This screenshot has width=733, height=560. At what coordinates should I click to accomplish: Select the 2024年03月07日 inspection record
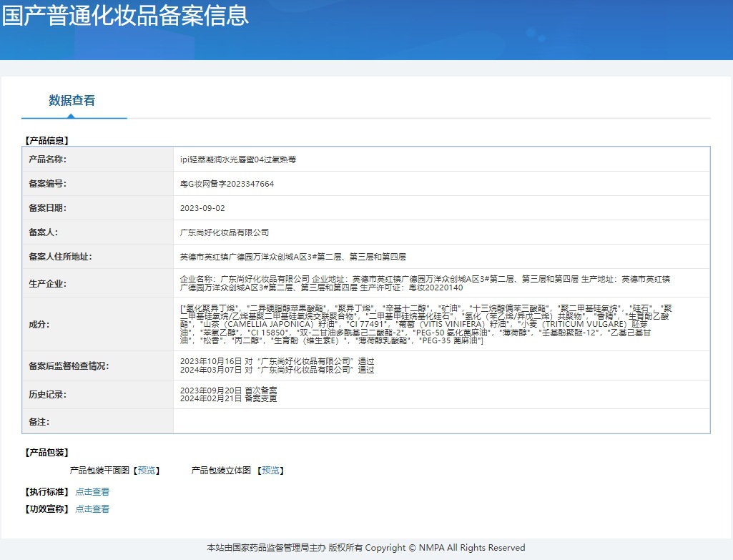coord(277,370)
